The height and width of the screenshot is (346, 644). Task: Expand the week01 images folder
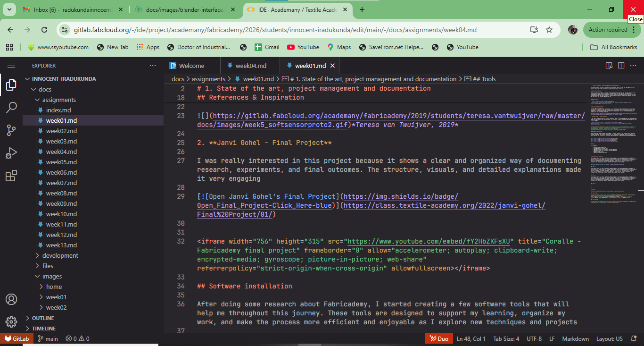56,297
